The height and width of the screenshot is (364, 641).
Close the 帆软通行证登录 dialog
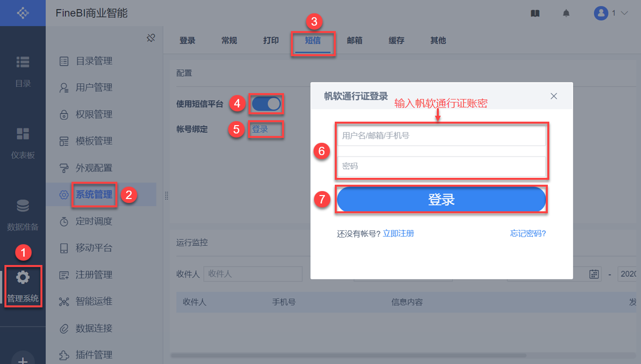pos(554,96)
